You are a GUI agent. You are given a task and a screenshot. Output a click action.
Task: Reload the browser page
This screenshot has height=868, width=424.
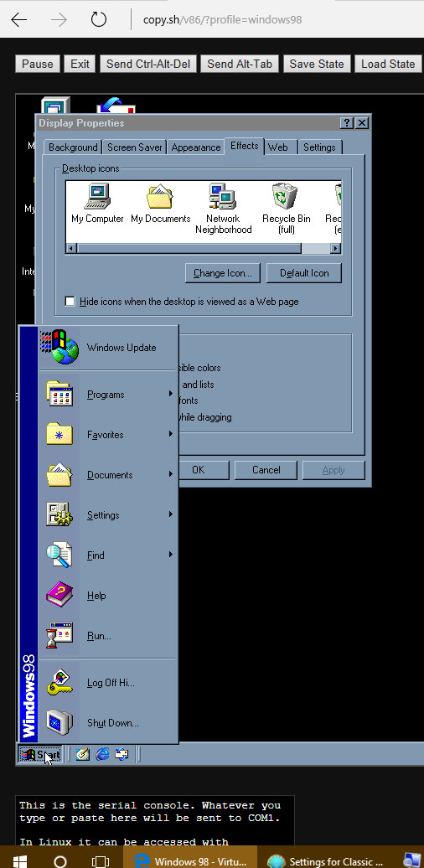pos(99,20)
